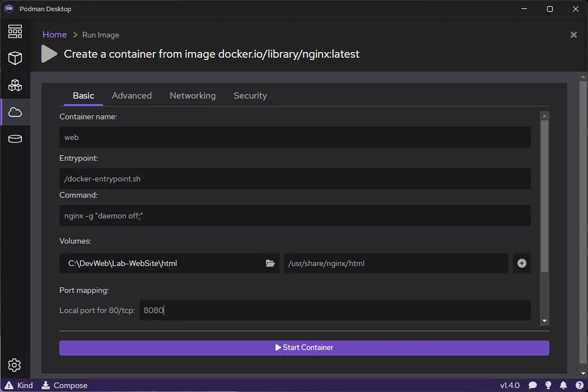Click the local port 8080 field
Screen dimensions: 588x392
click(x=335, y=310)
